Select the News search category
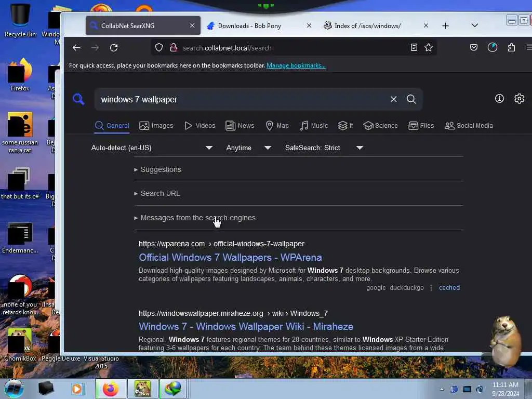The width and height of the screenshot is (532, 399). pos(240,126)
